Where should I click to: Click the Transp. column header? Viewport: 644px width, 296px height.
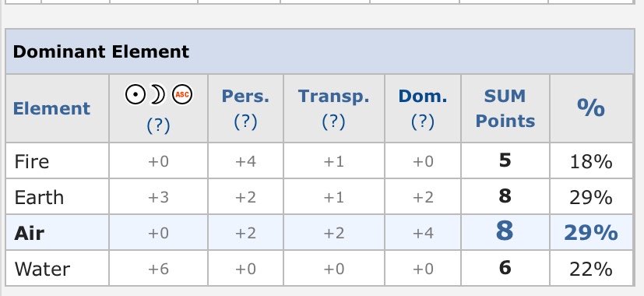click(x=333, y=97)
